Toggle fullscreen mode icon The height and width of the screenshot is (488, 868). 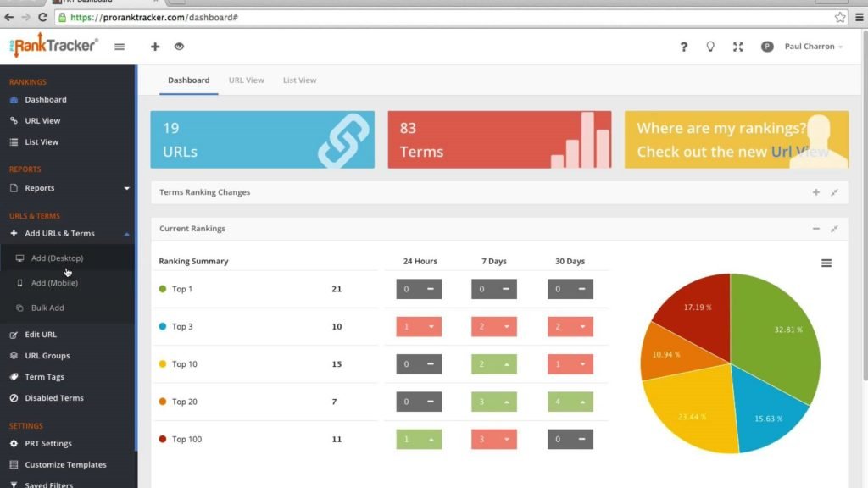(x=738, y=47)
